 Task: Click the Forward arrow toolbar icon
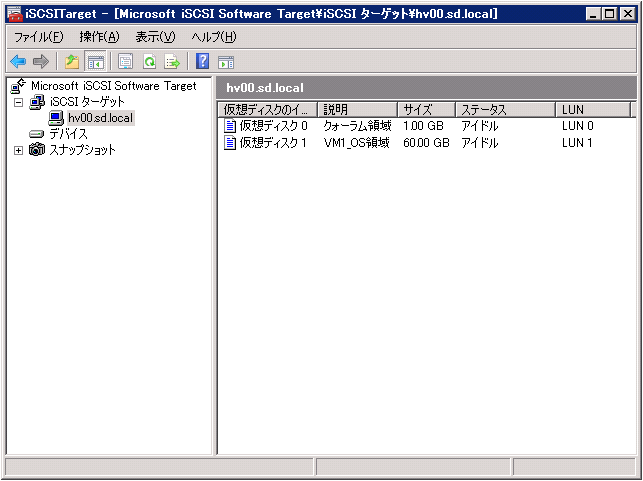(40, 62)
